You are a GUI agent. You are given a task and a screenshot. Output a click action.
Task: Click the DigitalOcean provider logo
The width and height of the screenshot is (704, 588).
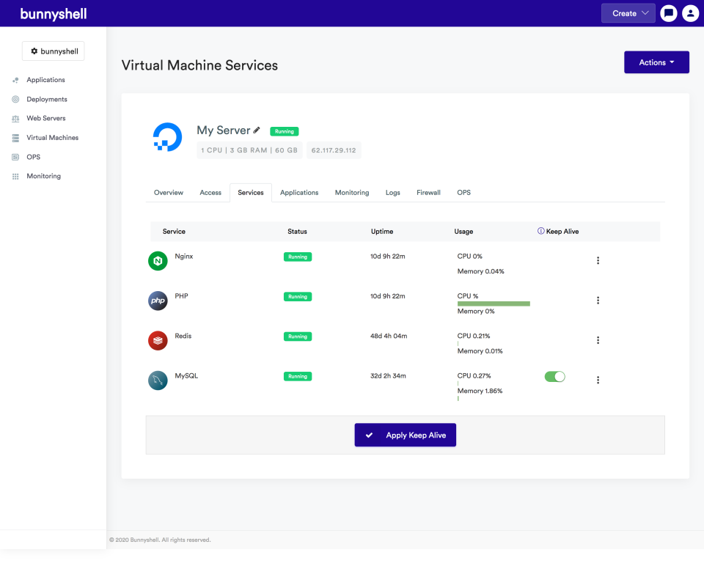167,137
